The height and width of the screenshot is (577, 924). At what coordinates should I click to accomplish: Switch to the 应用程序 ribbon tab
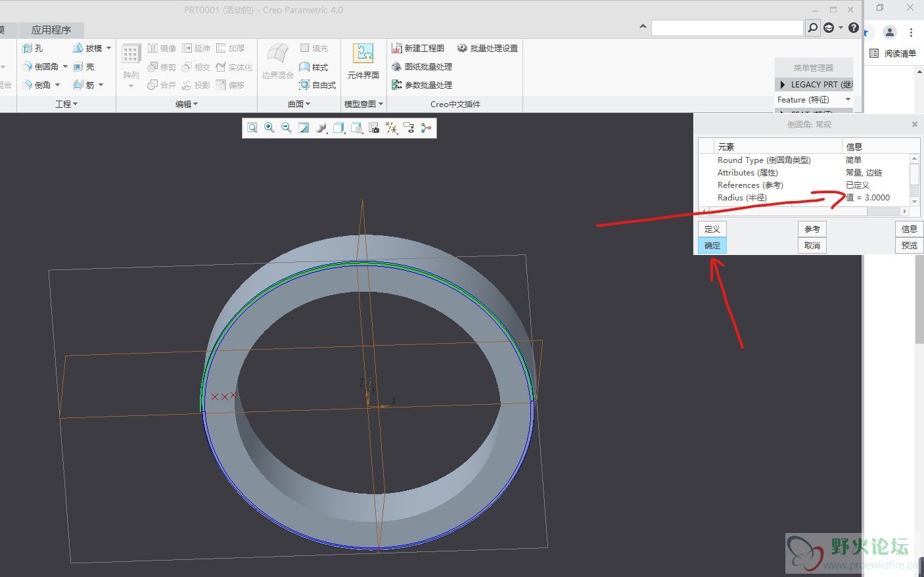click(51, 30)
